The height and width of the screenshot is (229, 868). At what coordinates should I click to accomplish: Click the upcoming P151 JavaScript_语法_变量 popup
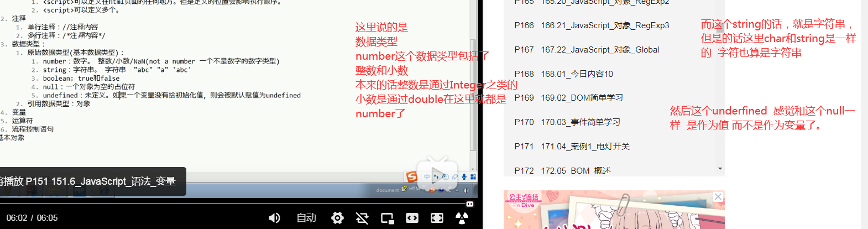93,181
